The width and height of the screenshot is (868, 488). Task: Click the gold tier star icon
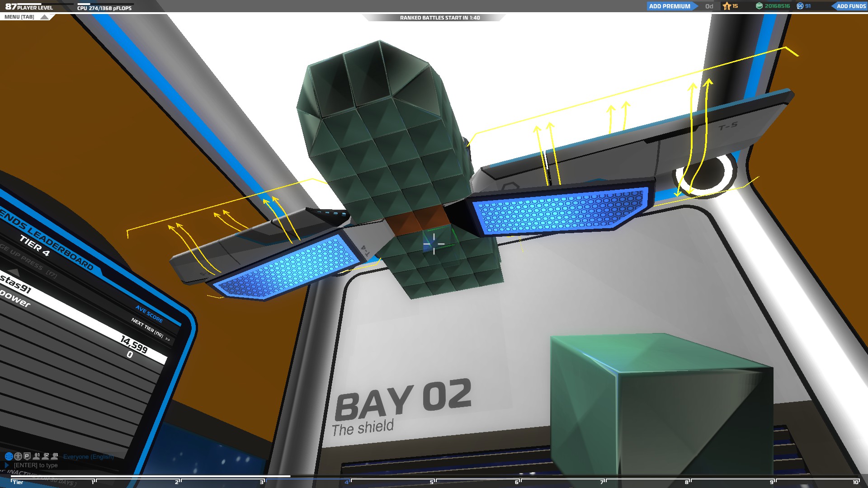coord(727,6)
